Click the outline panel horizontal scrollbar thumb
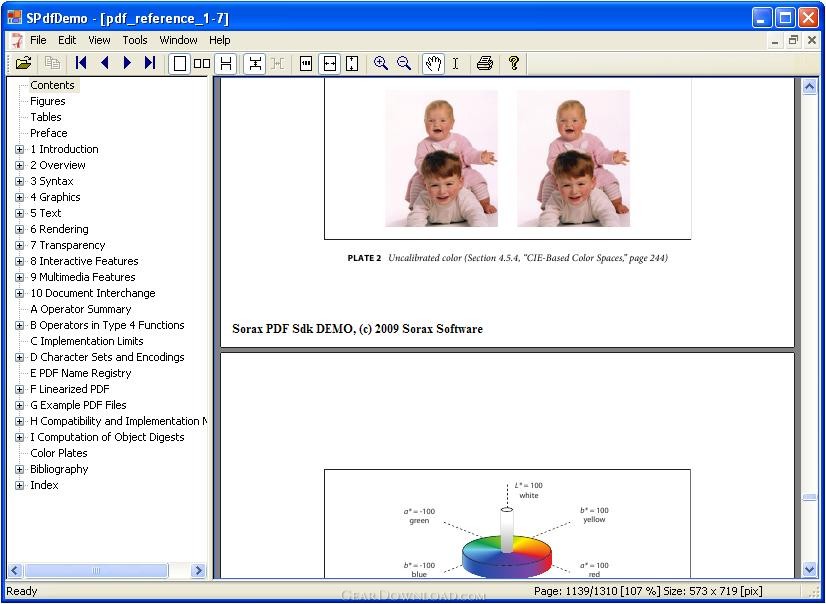 (96, 570)
